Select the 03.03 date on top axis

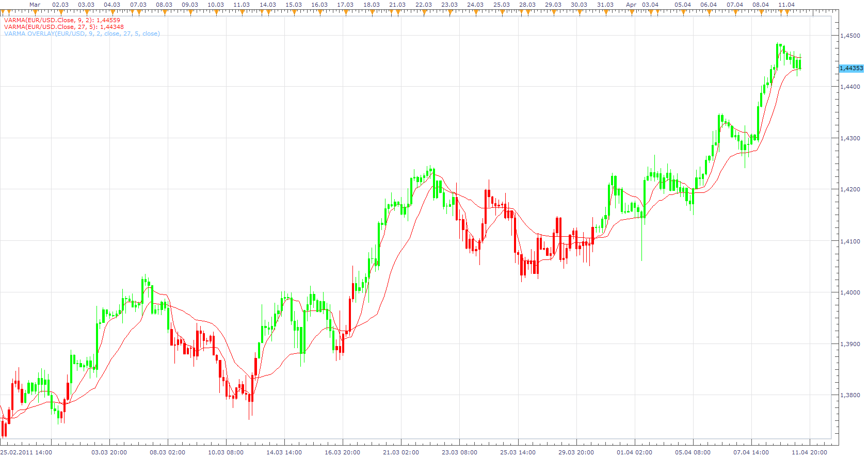click(x=86, y=5)
